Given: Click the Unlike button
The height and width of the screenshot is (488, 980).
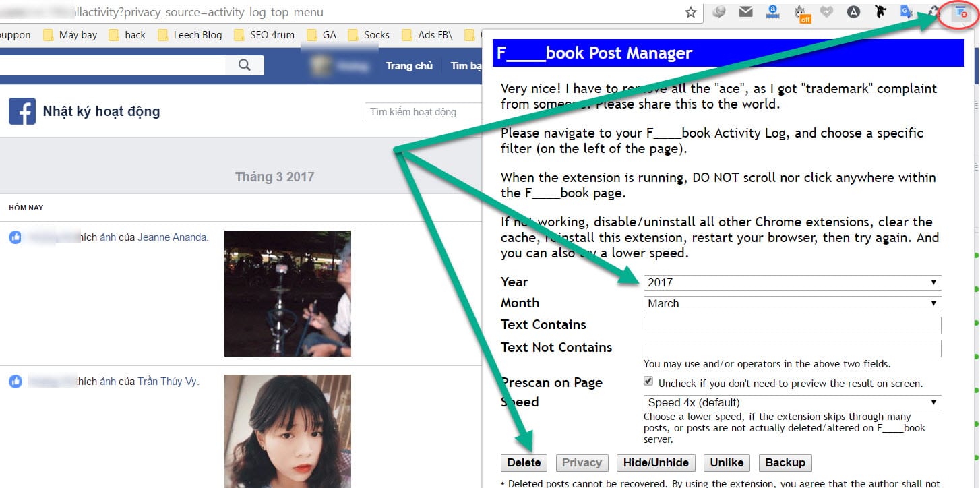Looking at the screenshot, I should [x=727, y=462].
